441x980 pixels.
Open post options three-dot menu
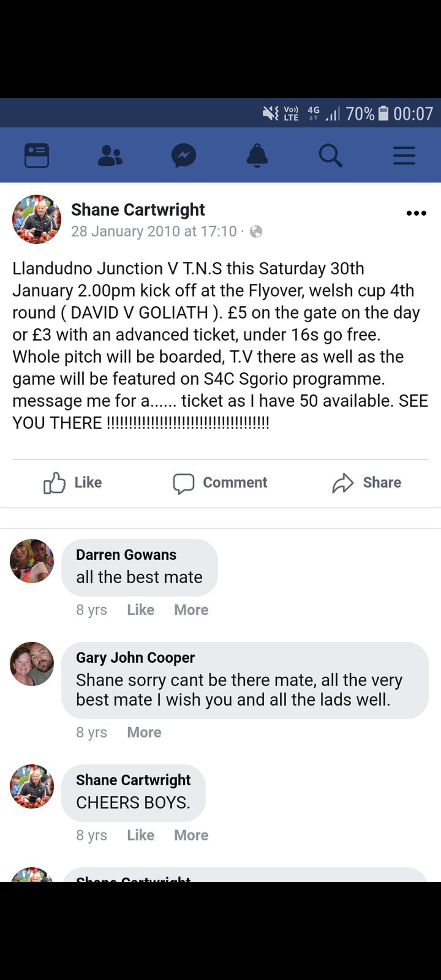[x=416, y=213]
